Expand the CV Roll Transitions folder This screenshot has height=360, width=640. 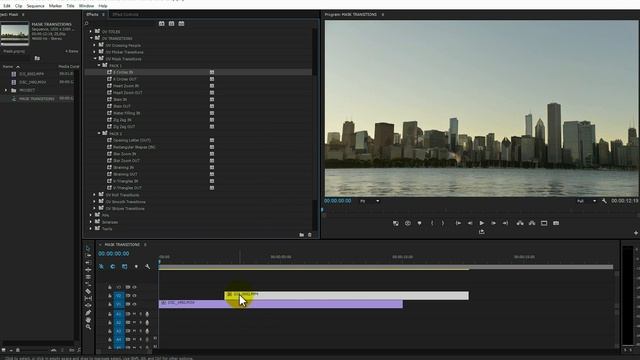coord(95,195)
